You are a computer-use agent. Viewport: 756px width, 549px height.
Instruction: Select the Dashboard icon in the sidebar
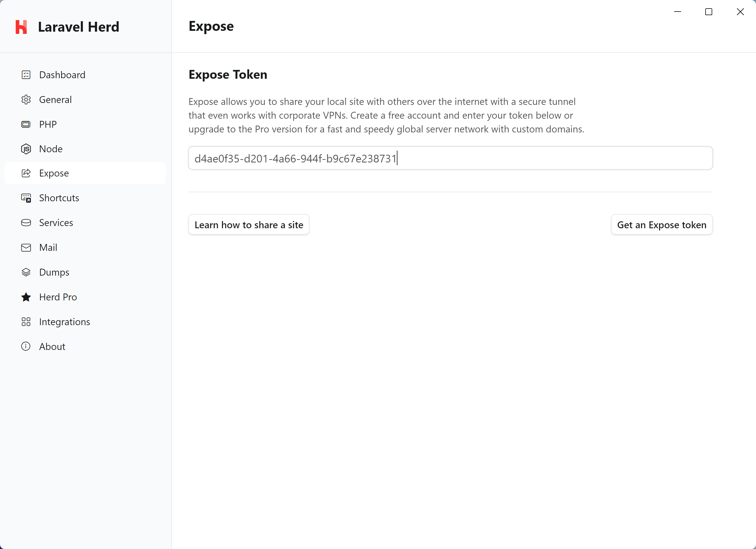26,75
